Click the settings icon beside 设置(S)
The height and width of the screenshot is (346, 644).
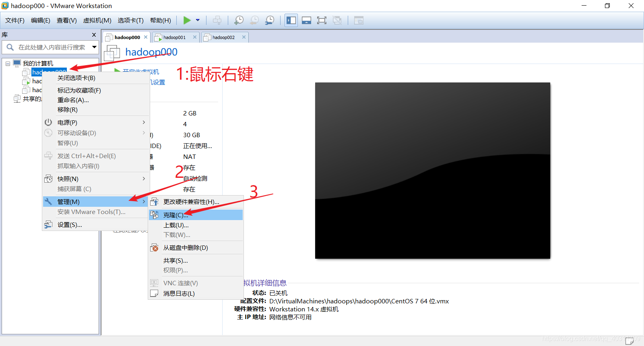tap(48, 224)
